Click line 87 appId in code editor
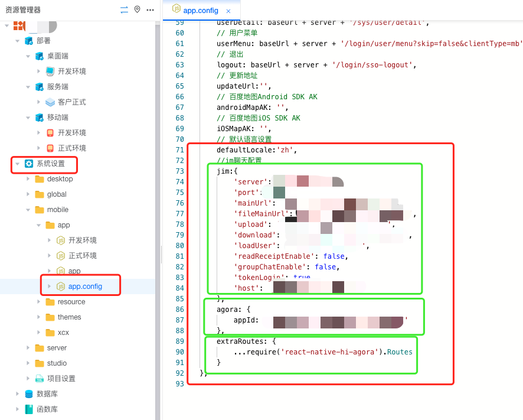Image resolution: width=523 pixels, height=420 pixels. (x=246, y=320)
